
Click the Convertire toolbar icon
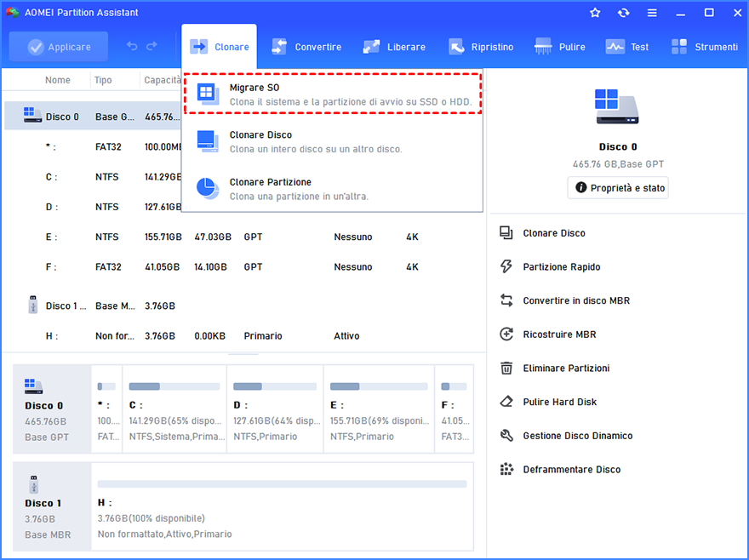[279, 47]
